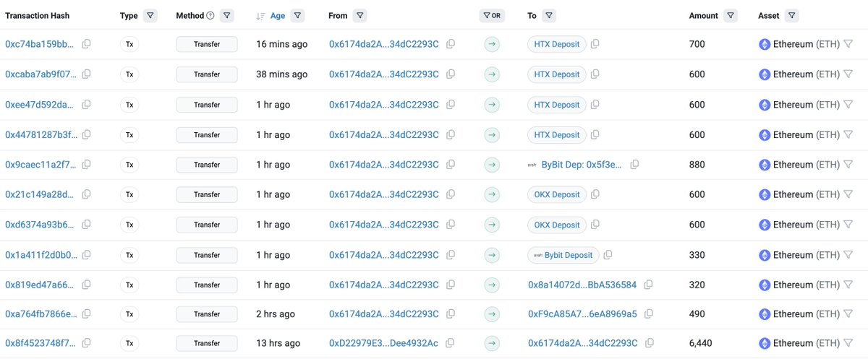Copy transaction hash 0x819ed47a66
Image resolution: width=868 pixels, height=359 pixels.
(86, 285)
